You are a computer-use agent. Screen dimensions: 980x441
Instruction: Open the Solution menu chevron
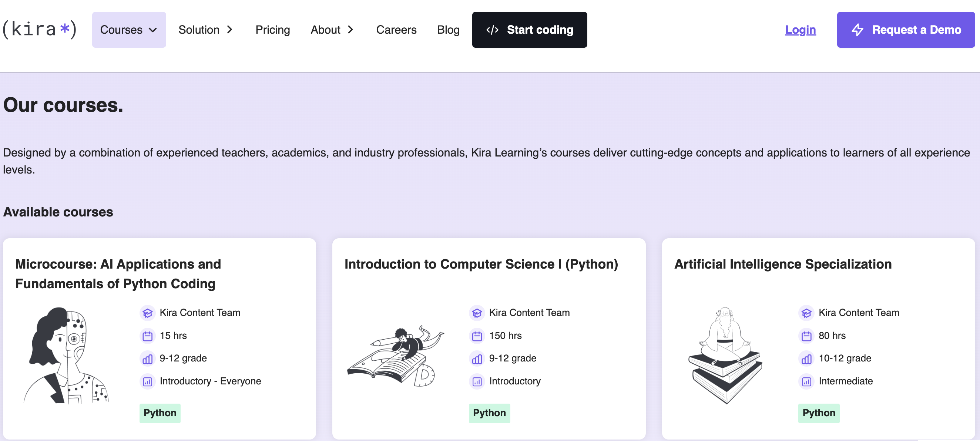230,29
